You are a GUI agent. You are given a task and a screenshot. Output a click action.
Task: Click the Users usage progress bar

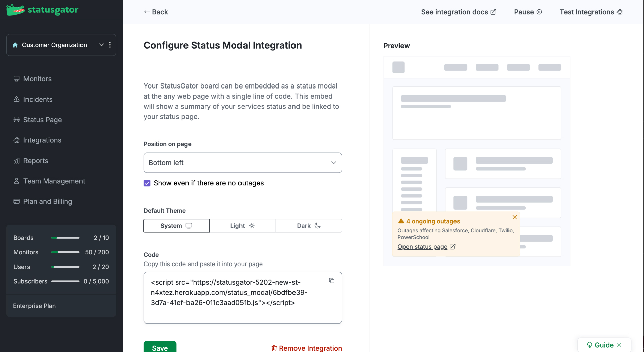tap(65, 267)
